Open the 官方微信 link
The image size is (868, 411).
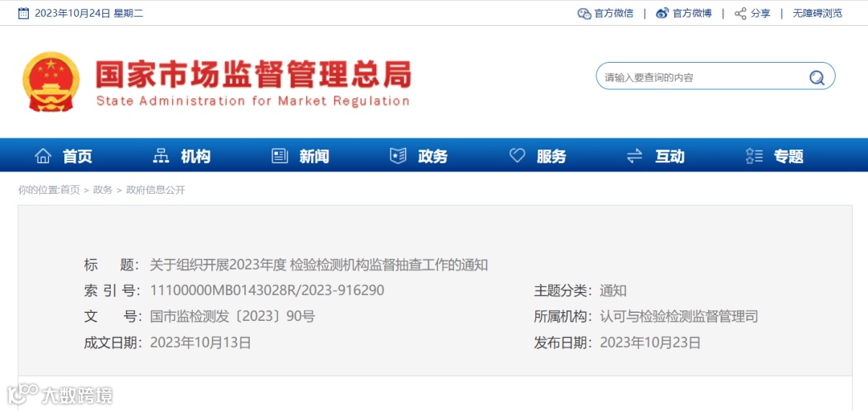pos(614,14)
